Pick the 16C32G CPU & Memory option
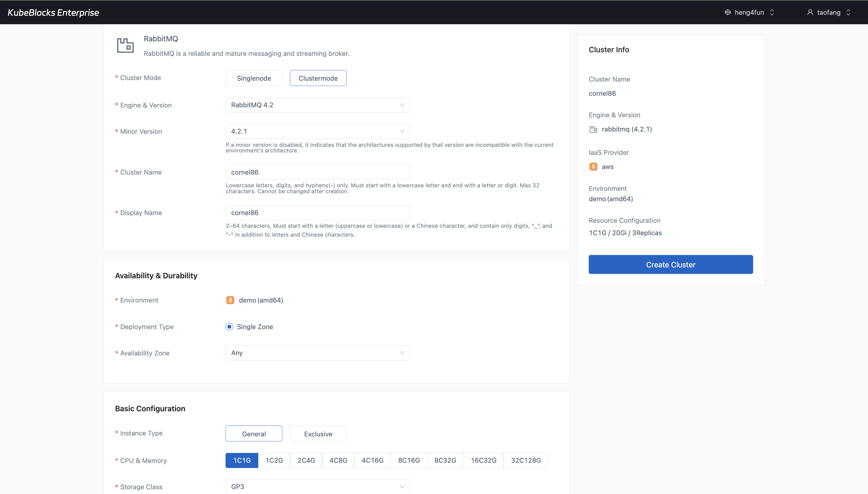 click(x=484, y=460)
